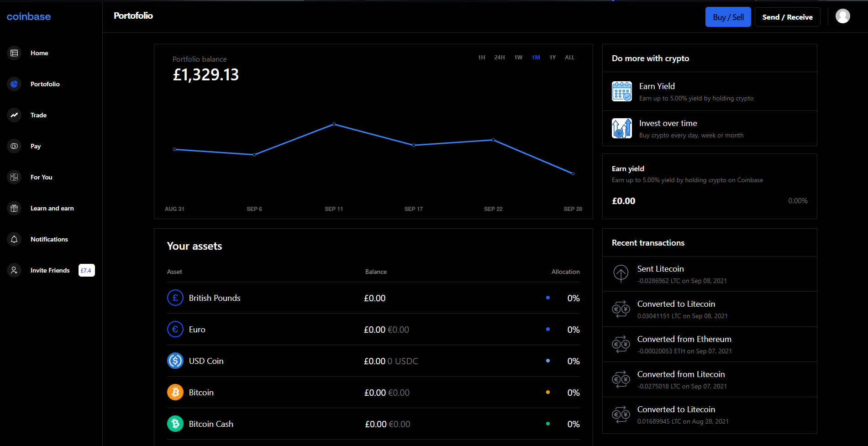
Task: Click the Converted from Ethereum icon
Action: click(x=621, y=344)
